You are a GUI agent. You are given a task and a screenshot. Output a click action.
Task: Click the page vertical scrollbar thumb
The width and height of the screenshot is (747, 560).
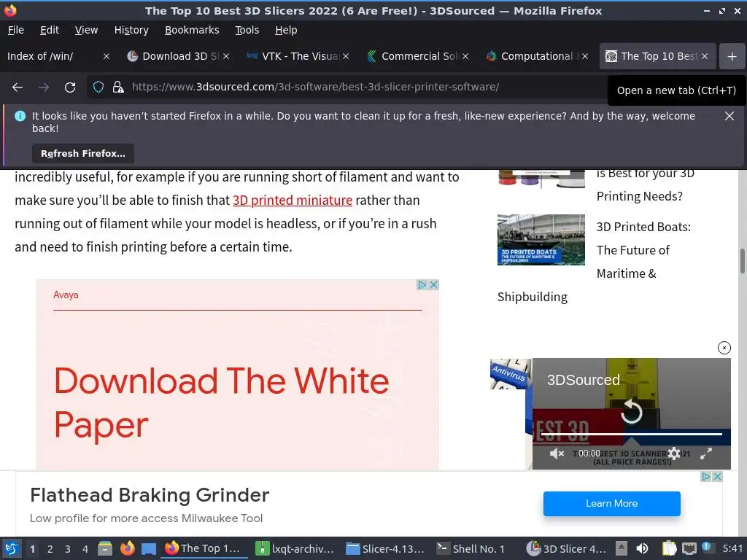click(x=742, y=261)
